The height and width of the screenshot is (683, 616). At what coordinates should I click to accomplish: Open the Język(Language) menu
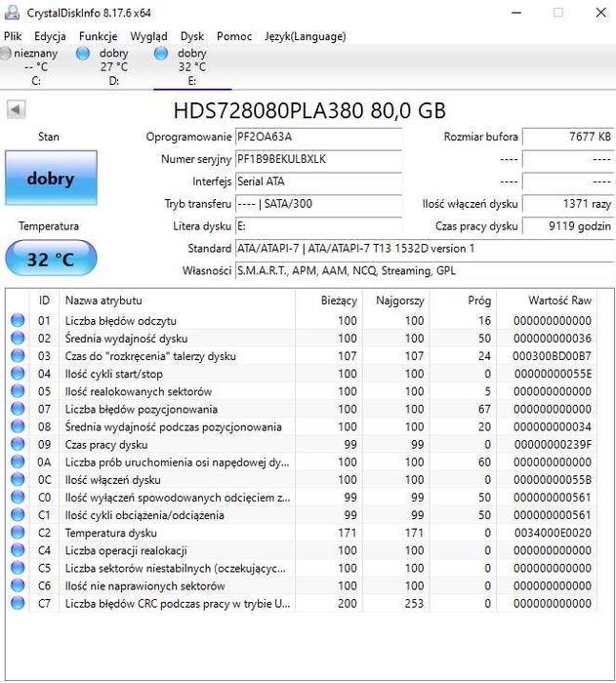306,36
